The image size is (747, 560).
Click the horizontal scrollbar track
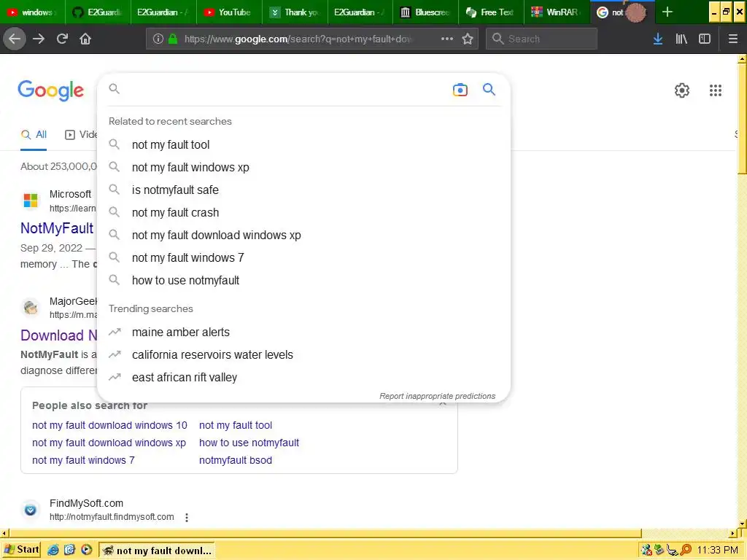686,533
